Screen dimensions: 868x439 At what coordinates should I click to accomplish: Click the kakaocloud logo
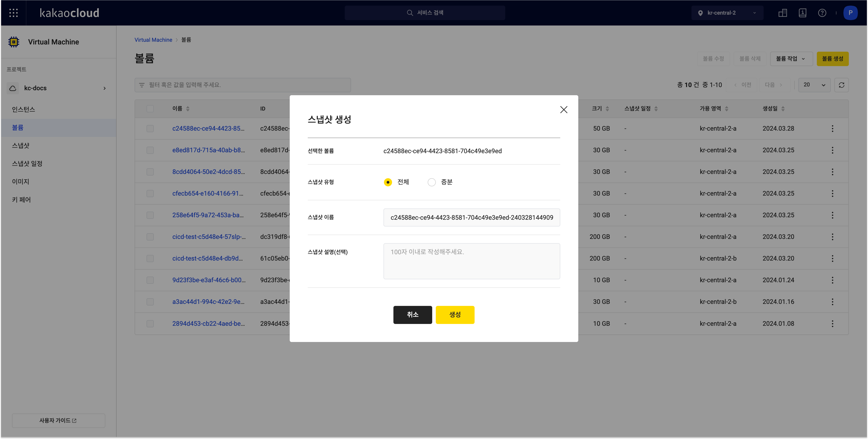pos(69,13)
